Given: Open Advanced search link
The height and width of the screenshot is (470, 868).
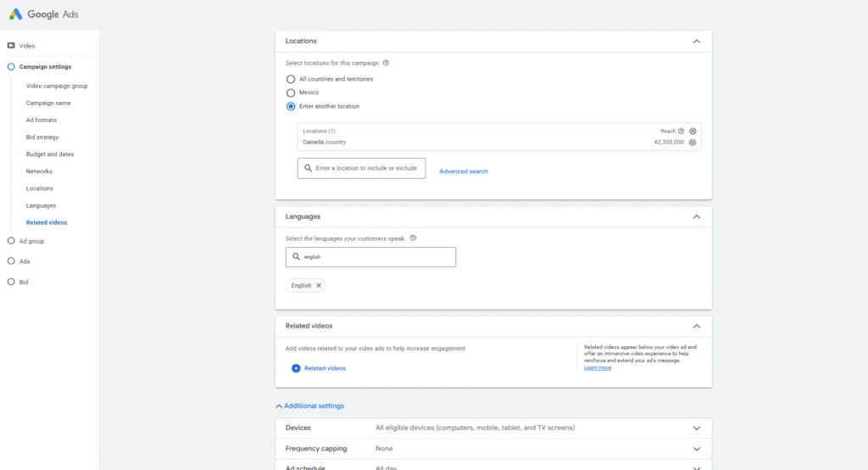Looking at the screenshot, I should tap(464, 171).
